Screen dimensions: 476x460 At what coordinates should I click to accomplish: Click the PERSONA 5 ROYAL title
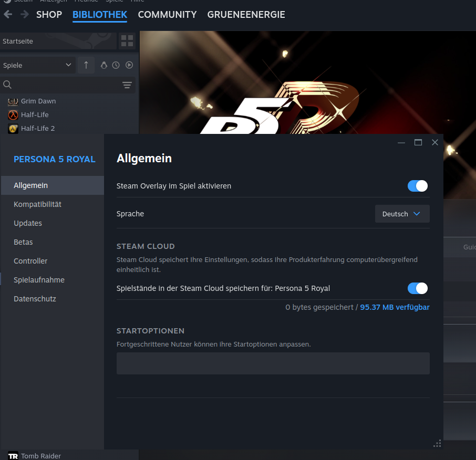point(55,159)
